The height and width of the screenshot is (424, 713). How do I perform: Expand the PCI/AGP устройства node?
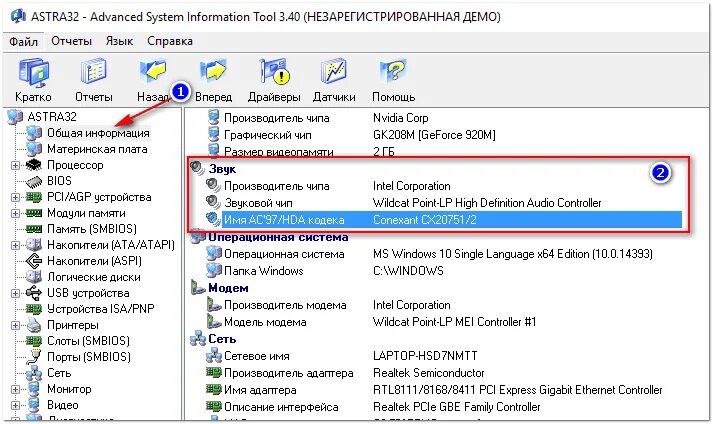pos(15,197)
